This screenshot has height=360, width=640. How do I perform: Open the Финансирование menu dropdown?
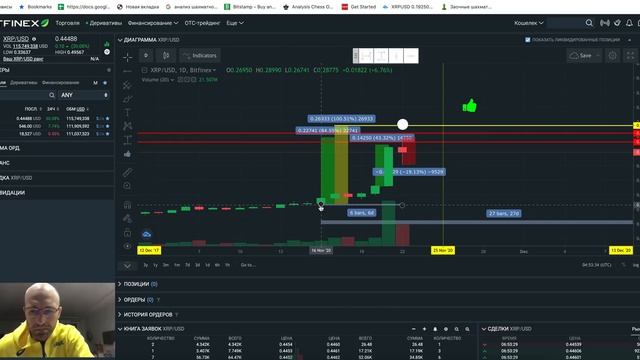tap(153, 23)
